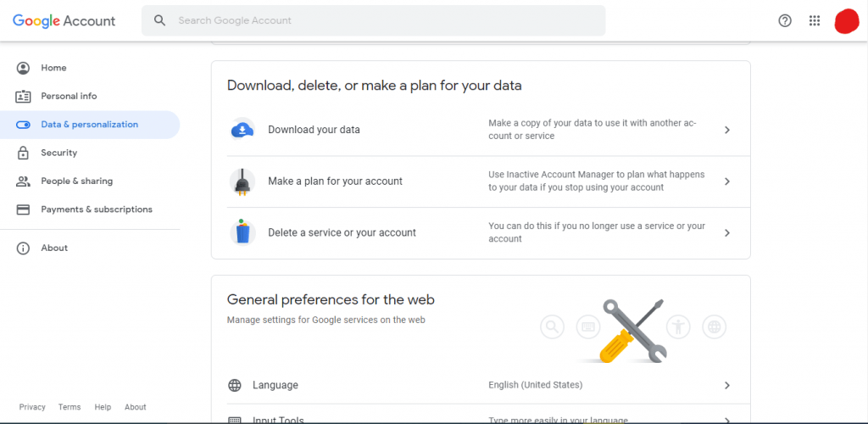The image size is (868, 424).
Task: Click the red profile avatar
Action: 847,21
